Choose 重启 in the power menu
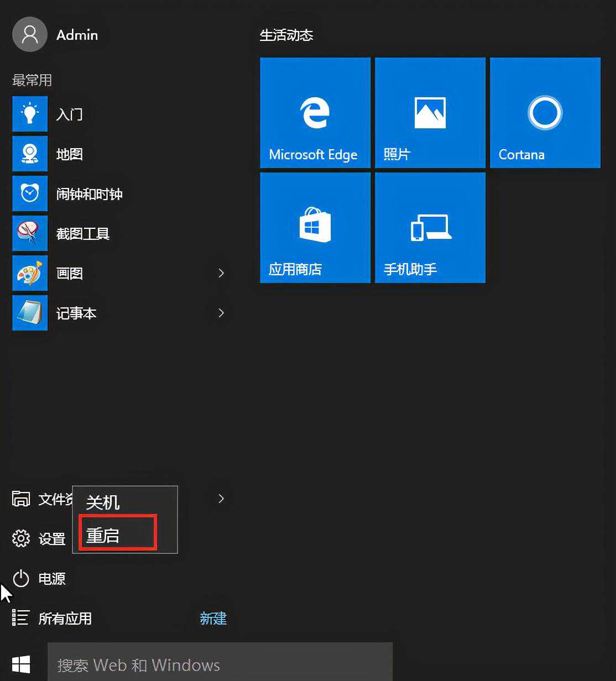 (103, 535)
